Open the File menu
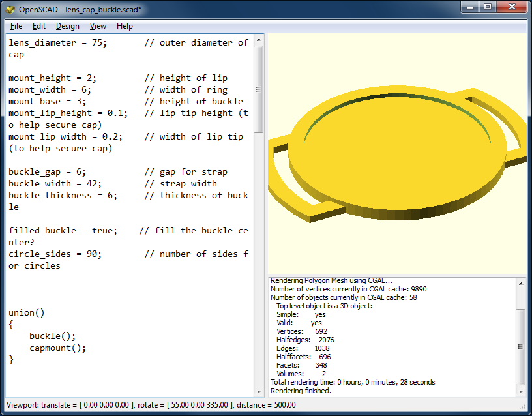The width and height of the screenshot is (532, 416). [x=16, y=26]
